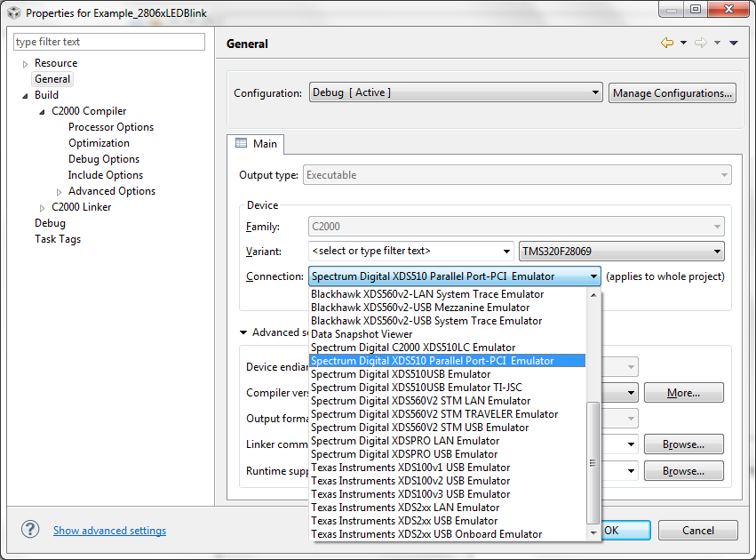Choose Spectrum Digital XDS560V2 STM TRAVELER Emulator

(448, 414)
